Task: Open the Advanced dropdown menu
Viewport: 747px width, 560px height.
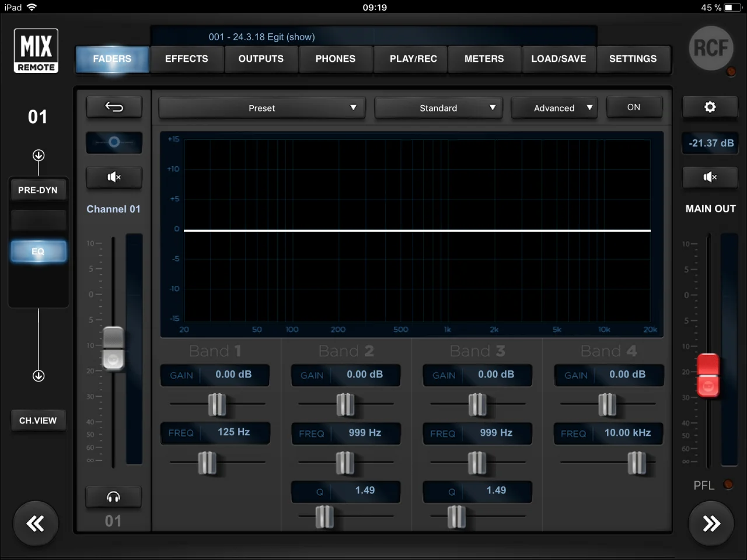Action: 554,108
